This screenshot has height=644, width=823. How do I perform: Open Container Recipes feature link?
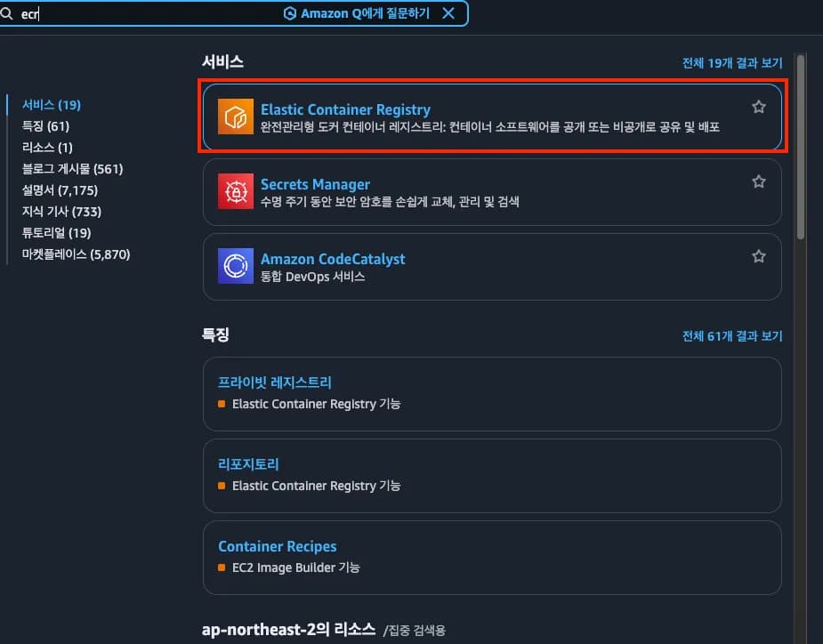(277, 546)
